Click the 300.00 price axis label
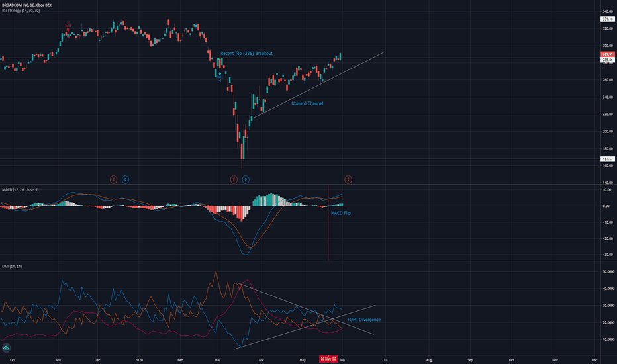 [608, 46]
